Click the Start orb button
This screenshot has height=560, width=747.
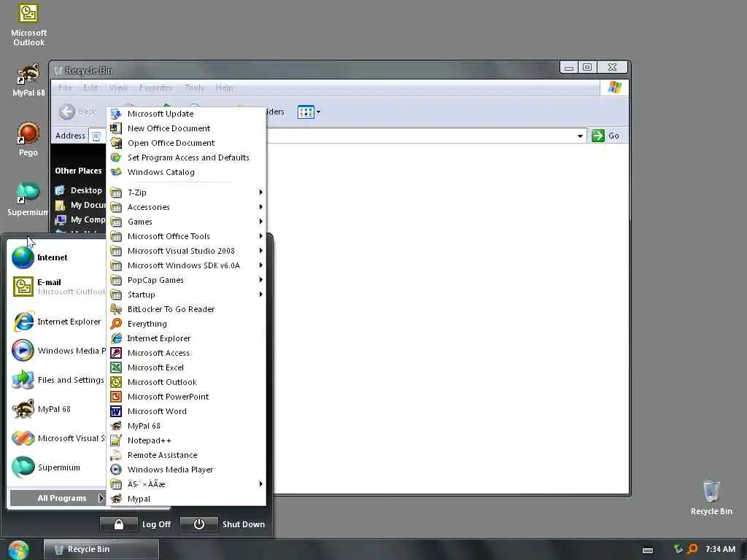(18, 550)
